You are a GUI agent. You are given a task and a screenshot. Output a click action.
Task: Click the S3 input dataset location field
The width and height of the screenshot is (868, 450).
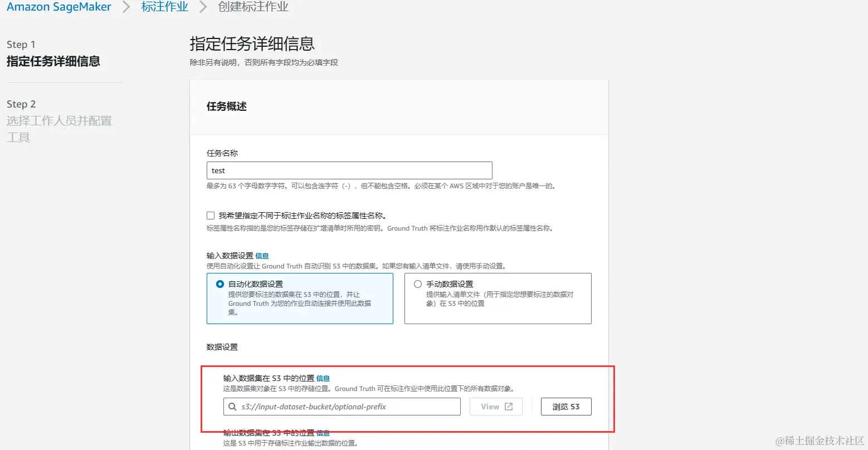point(342,407)
